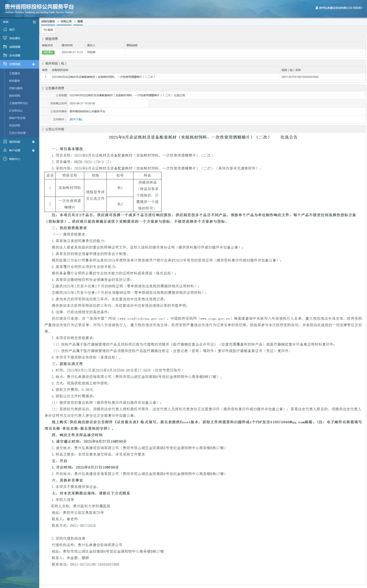Open 货物与服务 in sidebar submenu

coord(16,88)
